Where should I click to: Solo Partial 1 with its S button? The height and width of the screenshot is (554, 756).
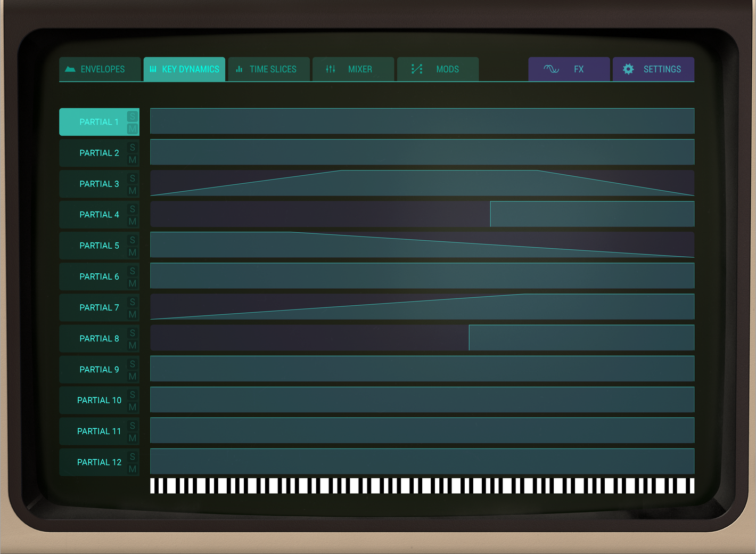tap(132, 115)
